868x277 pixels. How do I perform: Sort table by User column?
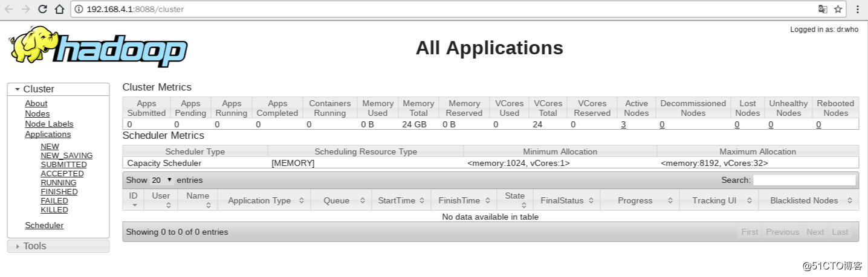(x=161, y=200)
